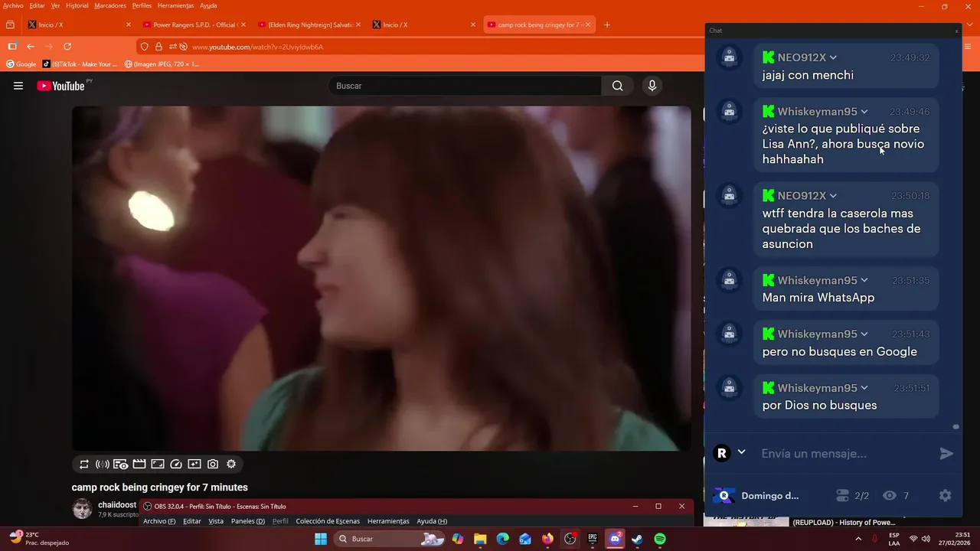Open OBS Herramientas menu

[x=388, y=521]
